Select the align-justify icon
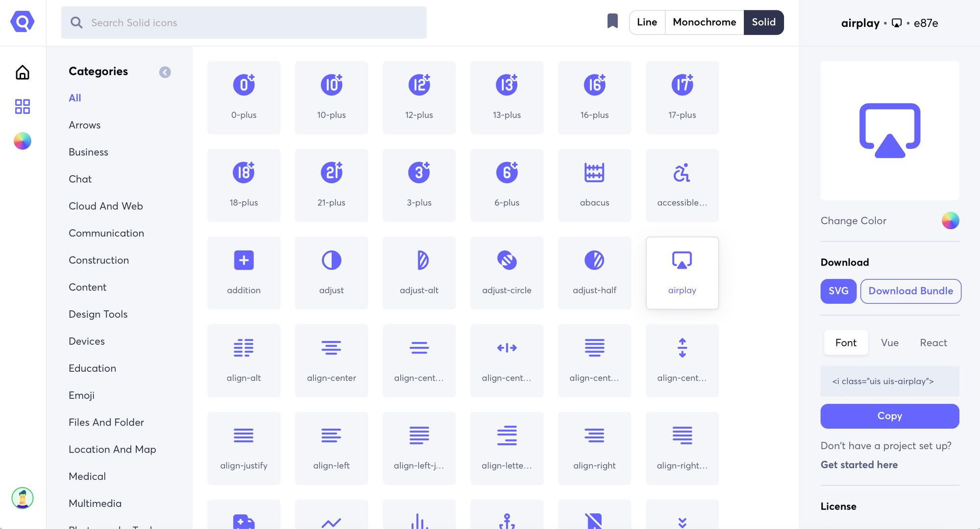Viewport: 980px width, 529px height. pos(244,448)
